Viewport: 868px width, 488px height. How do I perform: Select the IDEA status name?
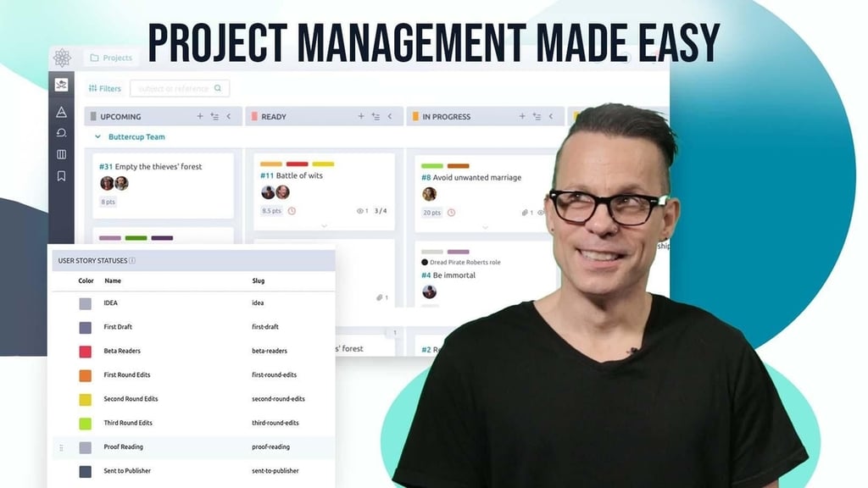[x=110, y=302]
